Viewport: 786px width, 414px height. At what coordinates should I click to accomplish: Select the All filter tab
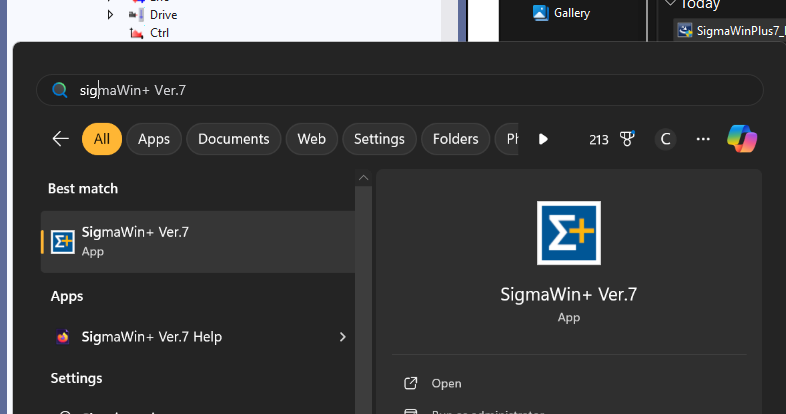pos(102,139)
